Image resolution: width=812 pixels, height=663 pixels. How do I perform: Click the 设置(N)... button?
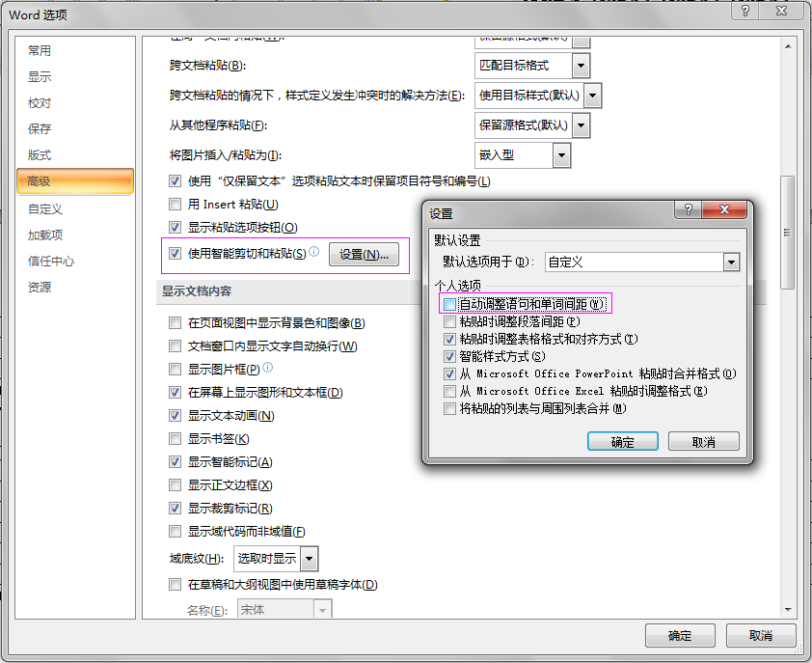364,255
